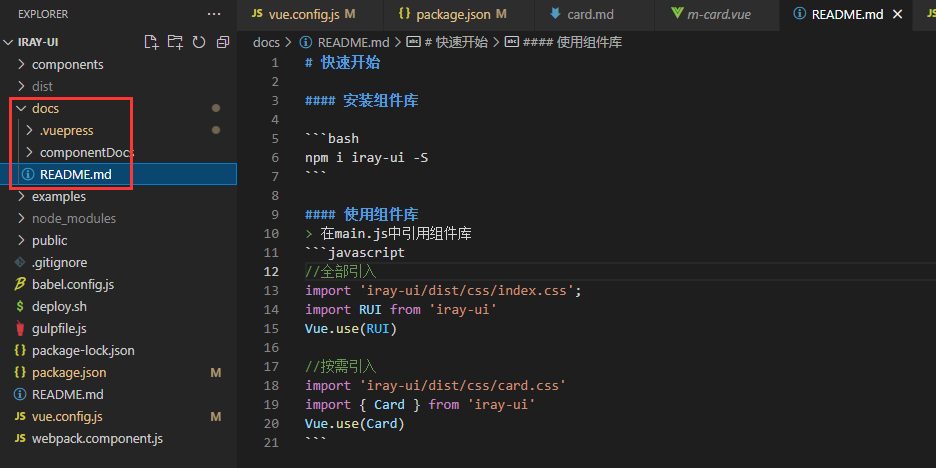936x468 pixels.
Task: Expand the public folder
Action: point(118,241)
